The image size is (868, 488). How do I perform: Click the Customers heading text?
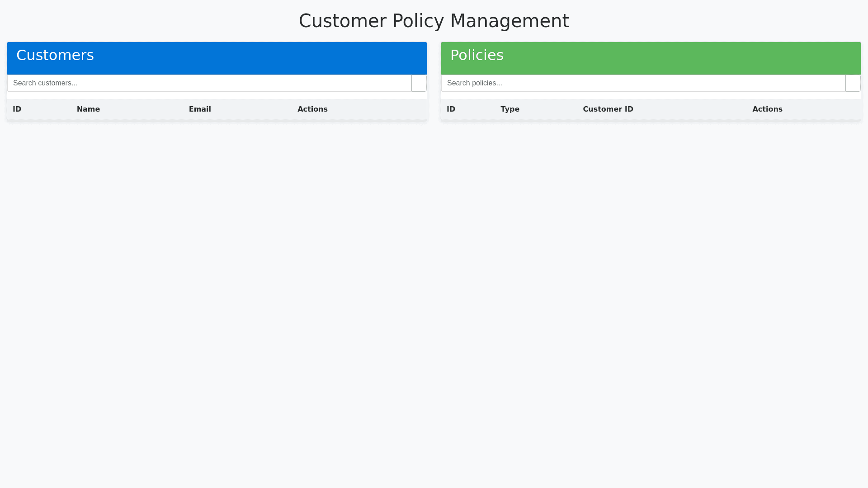(x=55, y=55)
